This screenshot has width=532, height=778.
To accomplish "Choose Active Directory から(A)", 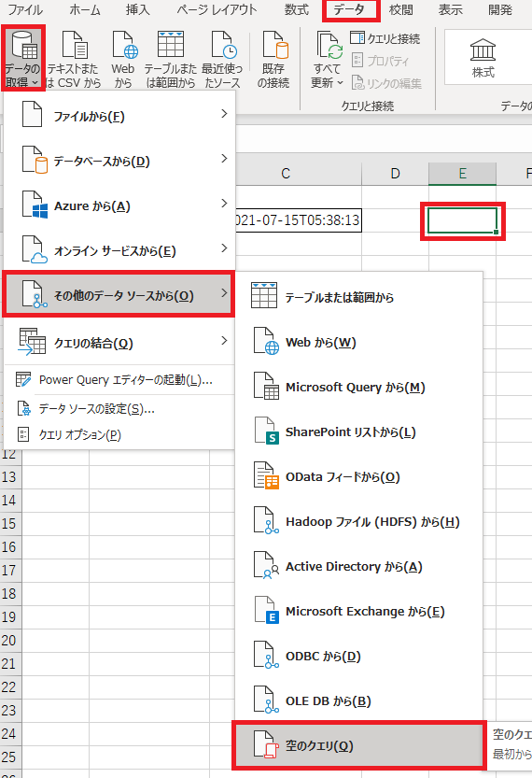I will 358,566.
